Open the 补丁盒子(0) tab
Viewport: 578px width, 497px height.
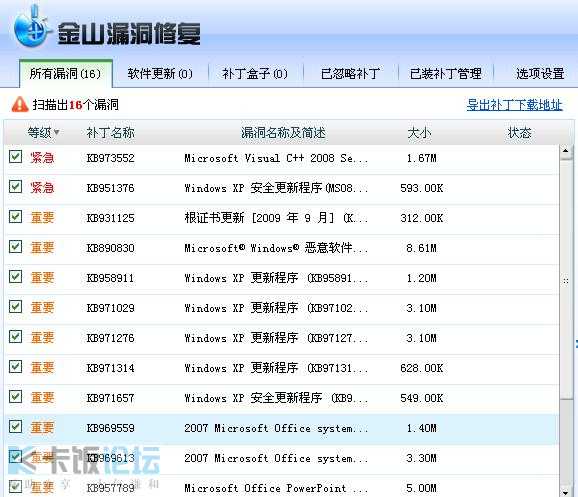pos(255,74)
